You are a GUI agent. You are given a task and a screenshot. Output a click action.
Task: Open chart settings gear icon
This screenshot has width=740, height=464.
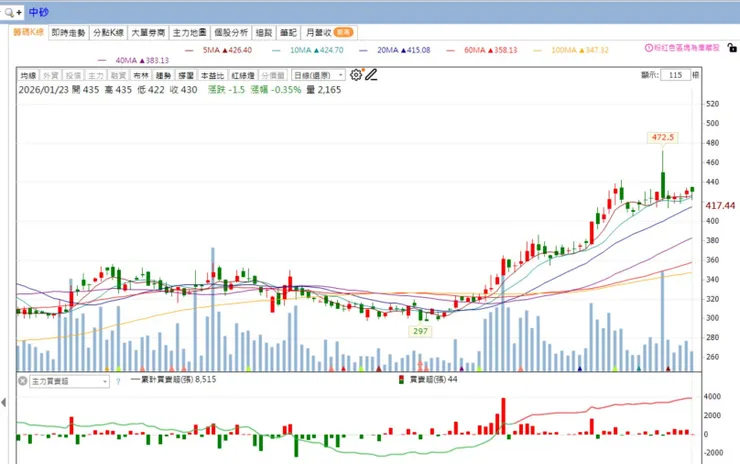[356, 75]
